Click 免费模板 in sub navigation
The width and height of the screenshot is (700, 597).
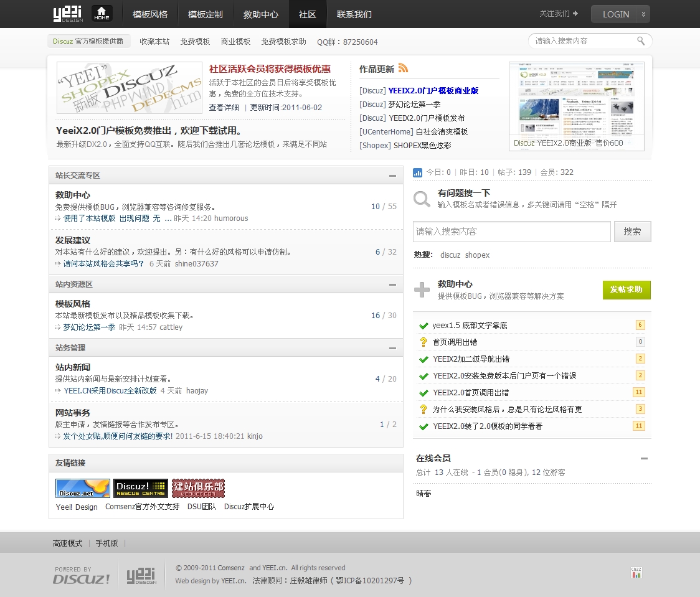pyautogui.click(x=195, y=42)
